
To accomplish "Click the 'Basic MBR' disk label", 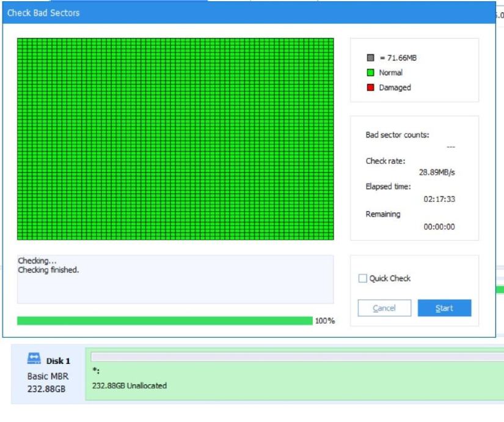I will [48, 376].
